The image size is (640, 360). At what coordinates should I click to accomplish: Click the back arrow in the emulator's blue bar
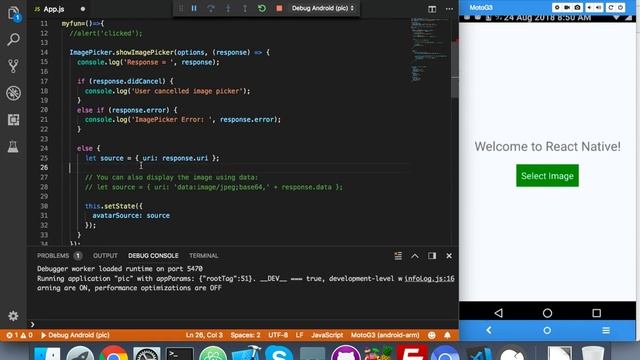[x=489, y=330]
